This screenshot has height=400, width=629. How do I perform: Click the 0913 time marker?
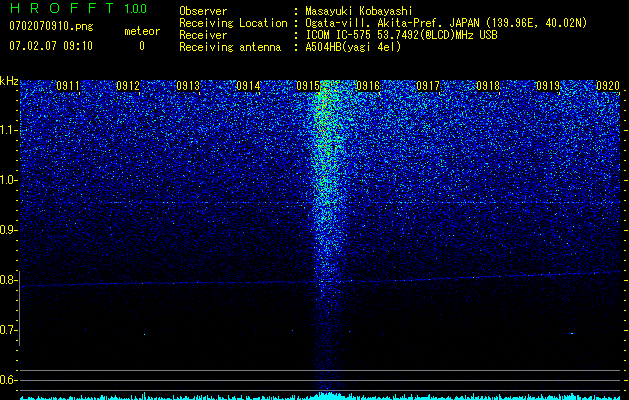(x=188, y=86)
